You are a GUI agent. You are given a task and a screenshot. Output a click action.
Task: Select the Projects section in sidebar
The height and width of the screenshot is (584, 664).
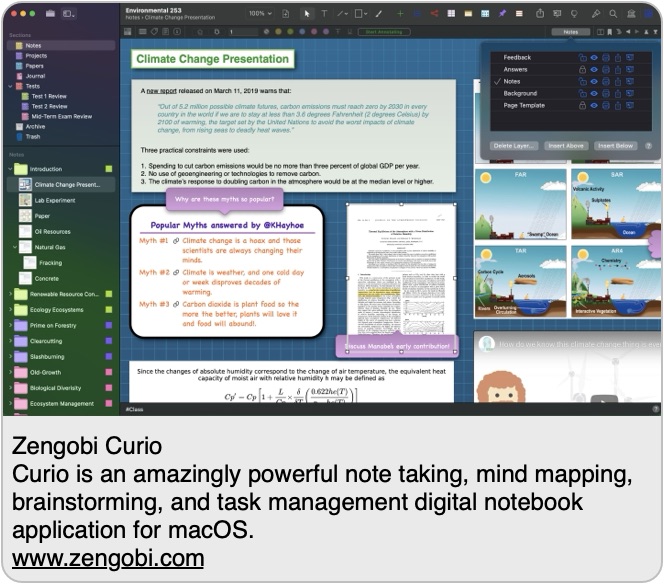36,56
